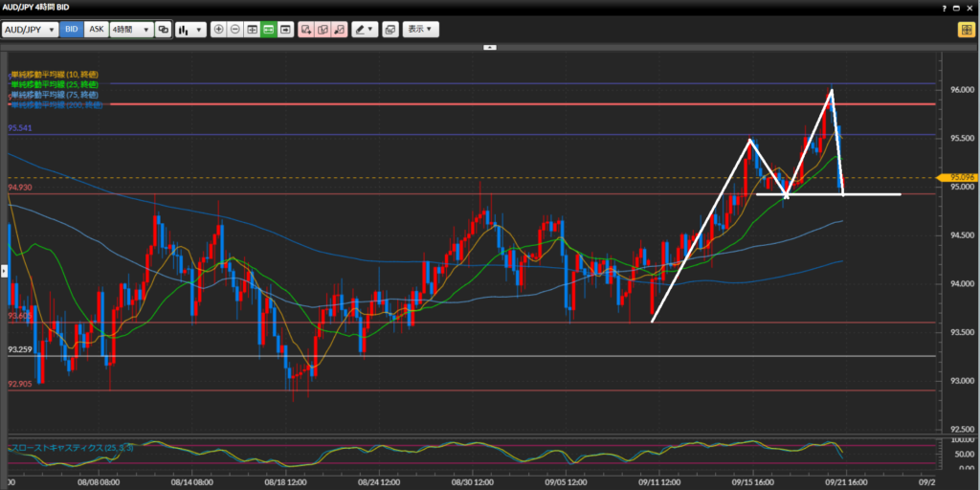Click the stochastics indicator label
Screen dimensions: 980x490
(x=71, y=447)
